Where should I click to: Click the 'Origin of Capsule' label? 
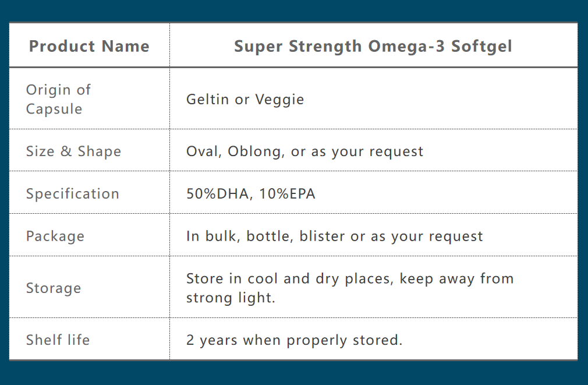tap(58, 100)
